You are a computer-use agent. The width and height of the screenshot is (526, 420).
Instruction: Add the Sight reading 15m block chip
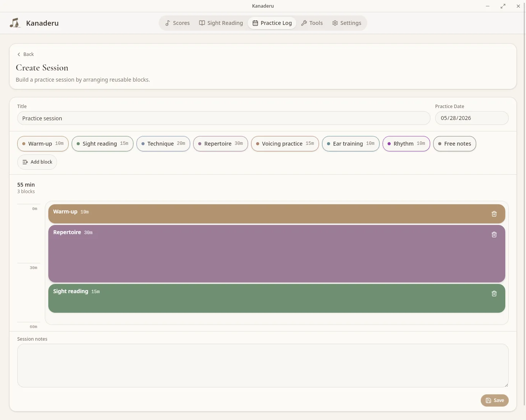pyautogui.click(x=102, y=144)
